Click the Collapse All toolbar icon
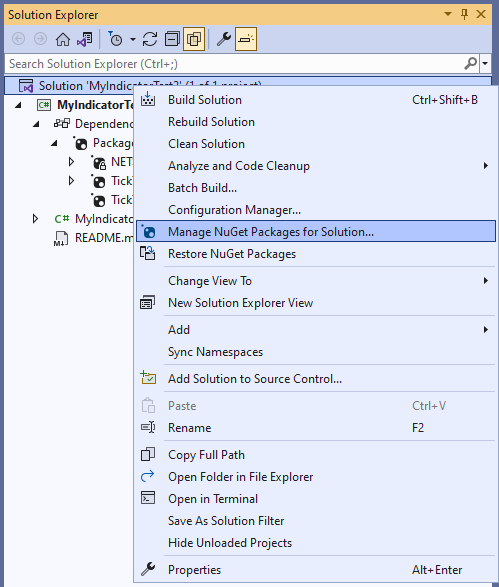The image size is (499, 587). click(x=172, y=39)
